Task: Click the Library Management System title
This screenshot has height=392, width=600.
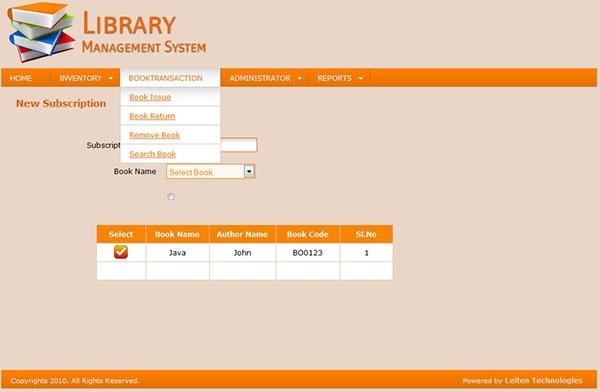Action: [x=144, y=33]
